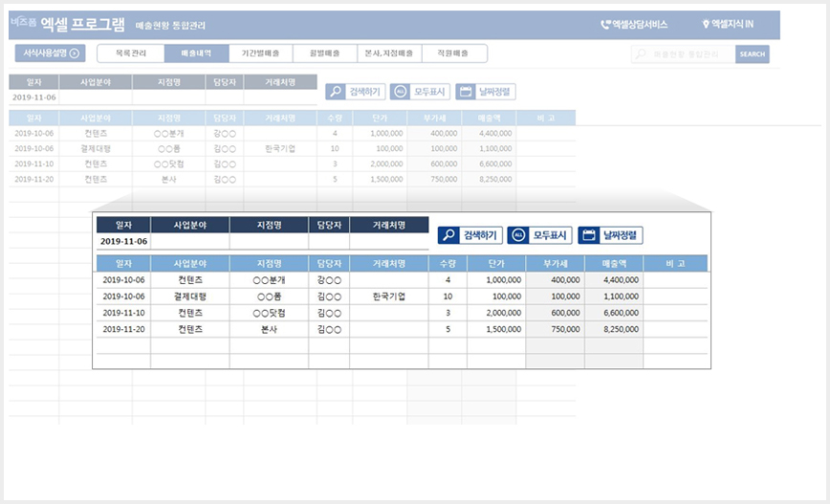Select the 기간별매출 tab

260,54
